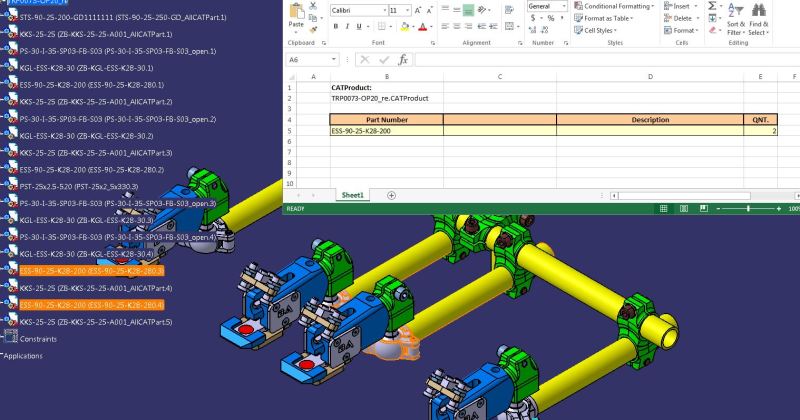Open the Font group dialog launcher

[433, 43]
